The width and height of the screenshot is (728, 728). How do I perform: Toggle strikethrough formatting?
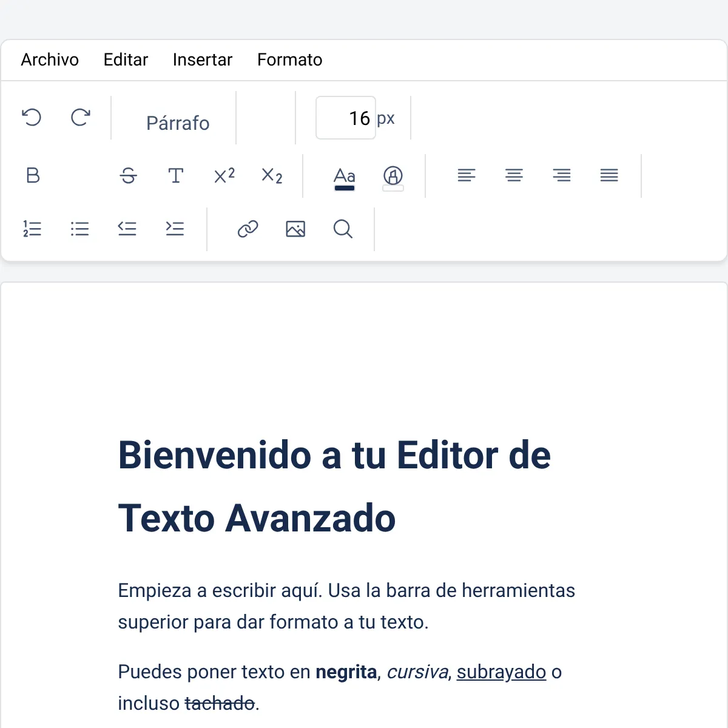click(128, 176)
